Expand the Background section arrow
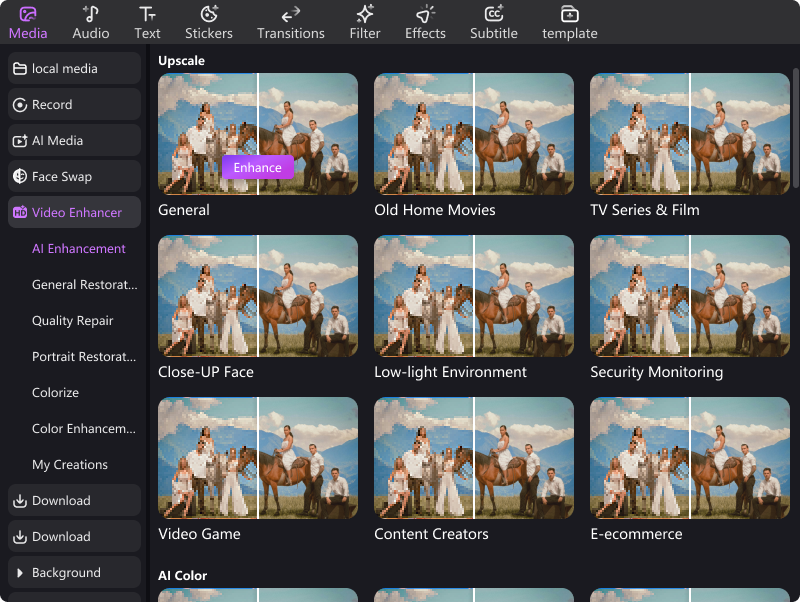Screen dimensions: 800x602 coord(20,573)
